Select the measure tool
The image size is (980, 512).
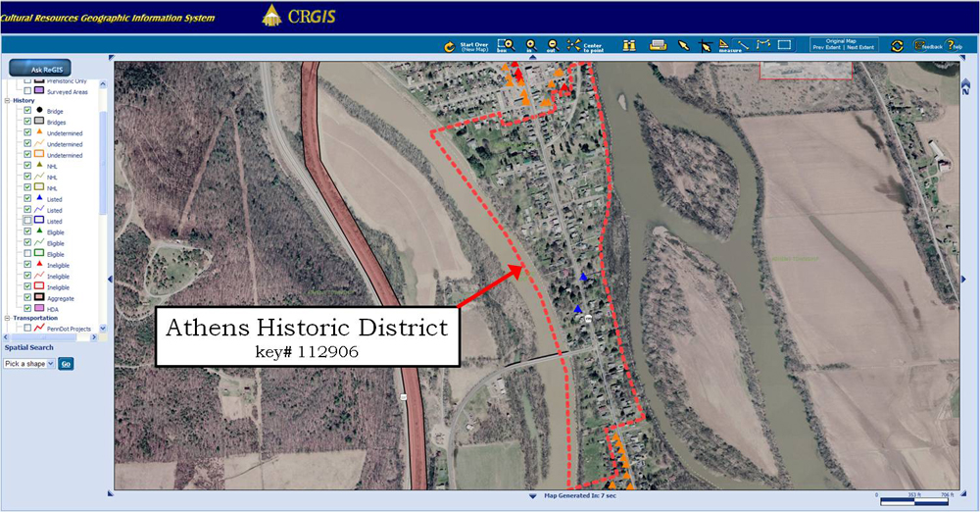pos(723,44)
